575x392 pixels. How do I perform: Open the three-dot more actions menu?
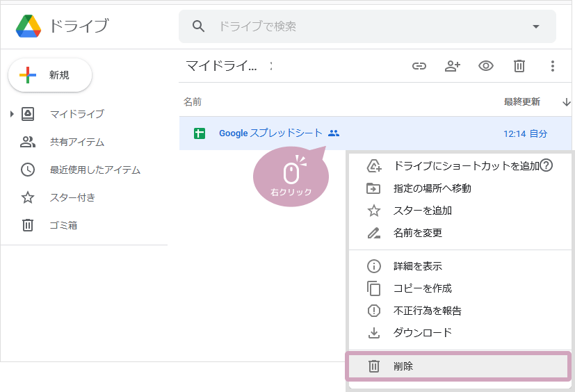click(x=553, y=66)
